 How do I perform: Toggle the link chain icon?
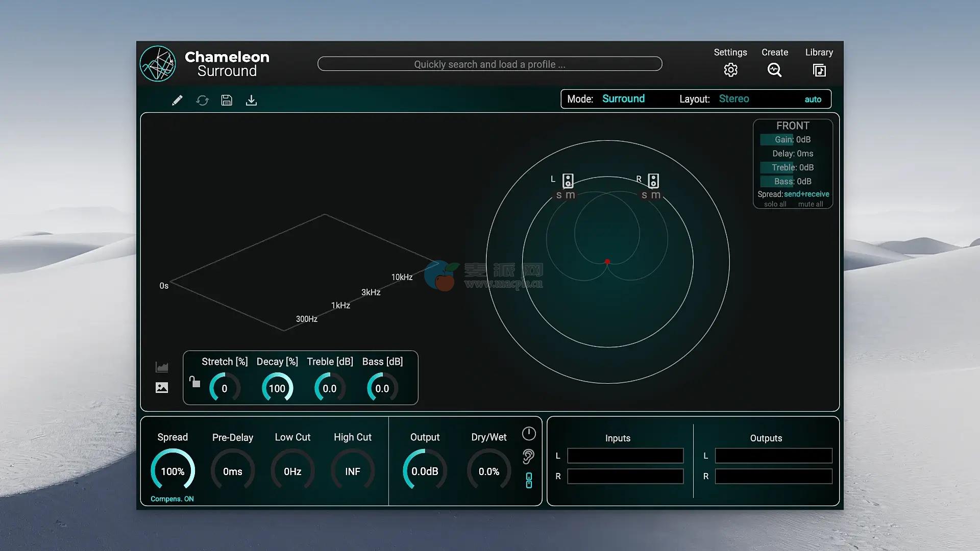pos(529,480)
